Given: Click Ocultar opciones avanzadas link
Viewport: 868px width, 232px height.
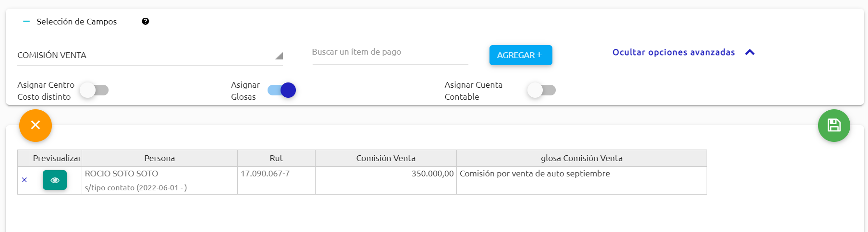Looking at the screenshot, I should pos(673,52).
